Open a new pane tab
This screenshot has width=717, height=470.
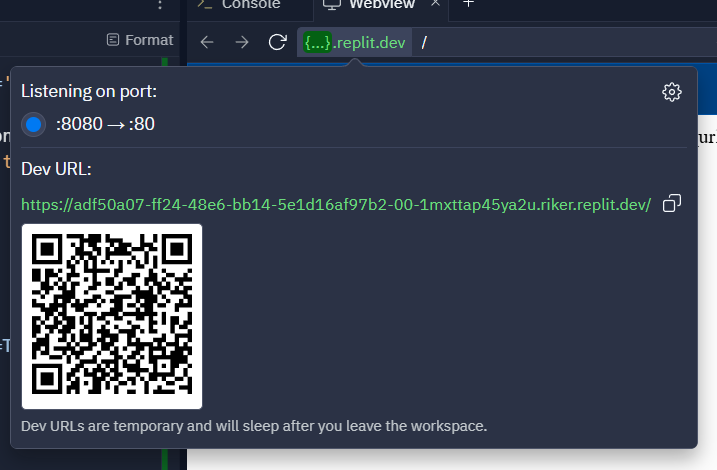468,4
